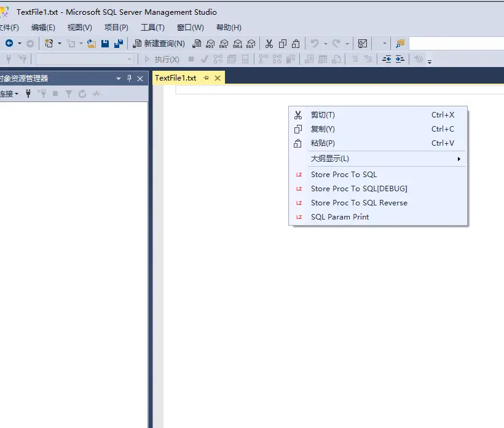The height and width of the screenshot is (428, 504).
Task: Choose 粘贴(P) from the context menu
Action: click(377, 143)
